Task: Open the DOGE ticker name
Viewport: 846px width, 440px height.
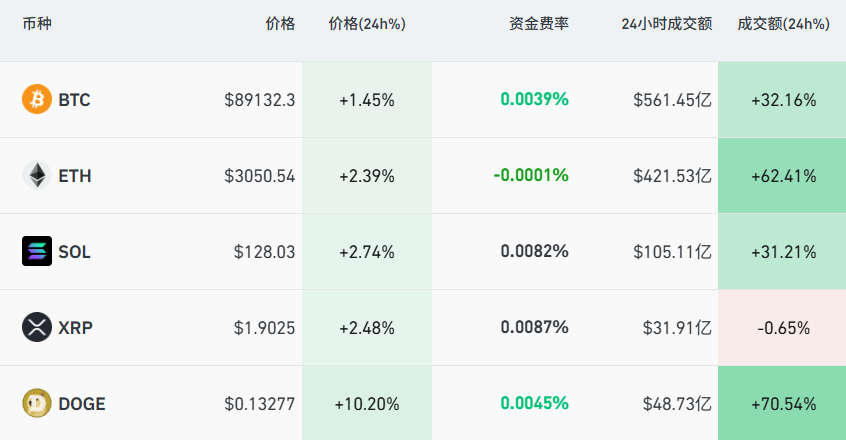Action: (x=82, y=404)
